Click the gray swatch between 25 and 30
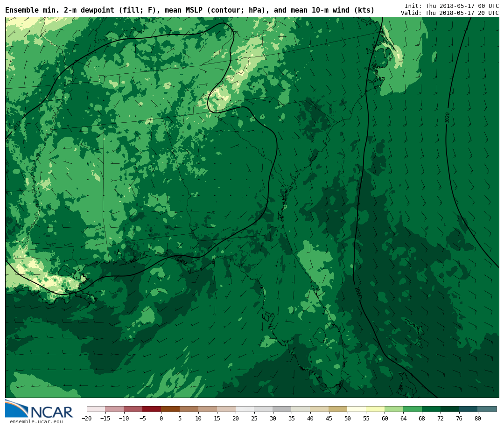Screen dimensions: 504x427 (x=264, y=409)
